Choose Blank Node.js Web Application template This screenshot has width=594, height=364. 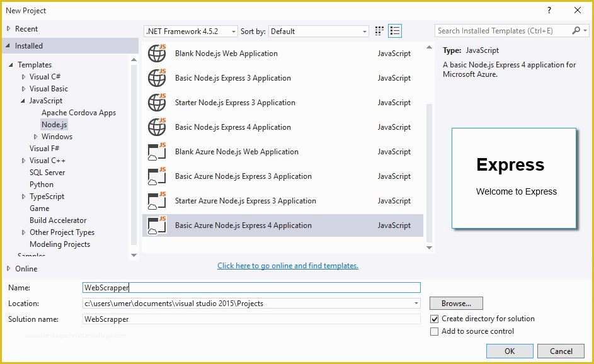pos(283,54)
